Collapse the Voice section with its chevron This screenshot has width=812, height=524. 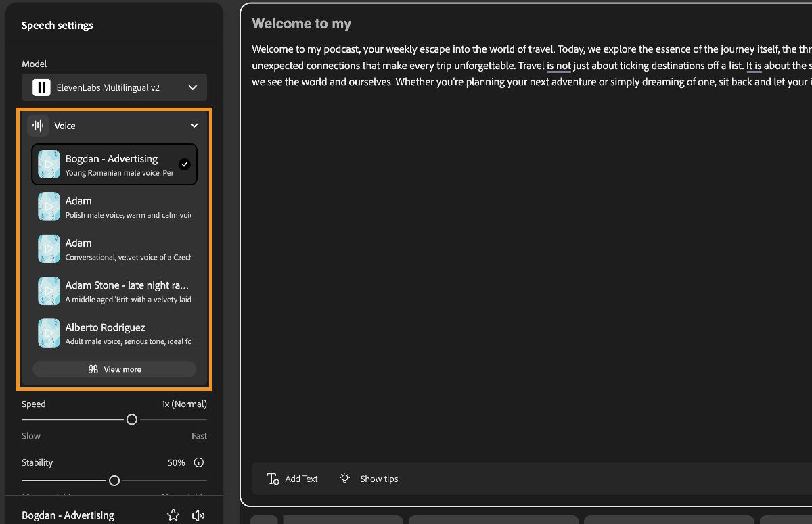194,125
